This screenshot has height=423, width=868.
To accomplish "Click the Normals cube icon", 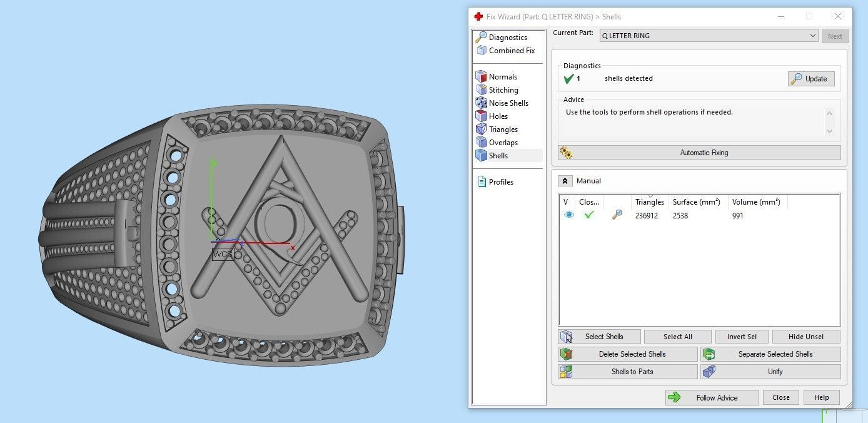I will coord(481,76).
